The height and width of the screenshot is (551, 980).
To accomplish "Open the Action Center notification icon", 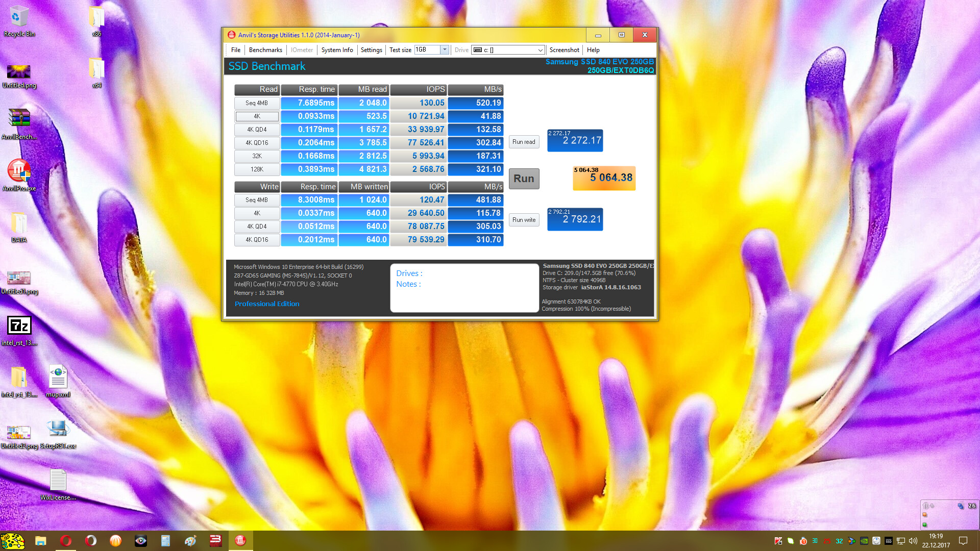I will tap(963, 541).
